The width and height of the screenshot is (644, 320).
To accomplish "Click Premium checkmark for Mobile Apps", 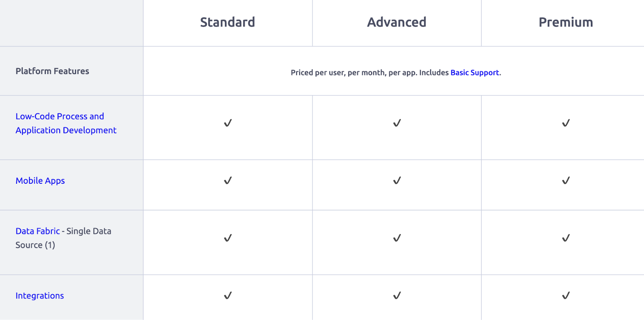I will click(566, 181).
